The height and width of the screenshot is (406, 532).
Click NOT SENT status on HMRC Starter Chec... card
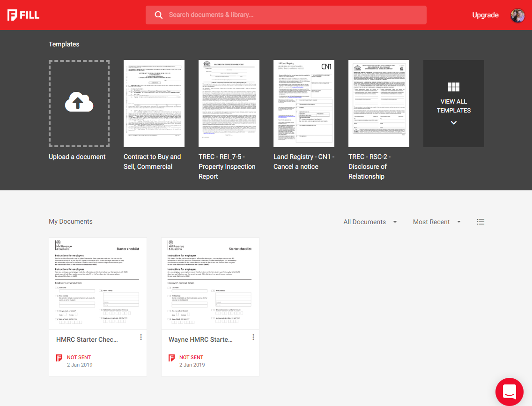point(79,357)
